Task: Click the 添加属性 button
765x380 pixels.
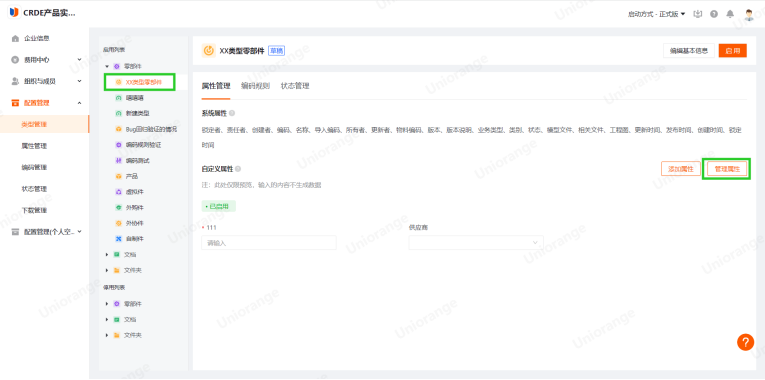Action: (681, 169)
